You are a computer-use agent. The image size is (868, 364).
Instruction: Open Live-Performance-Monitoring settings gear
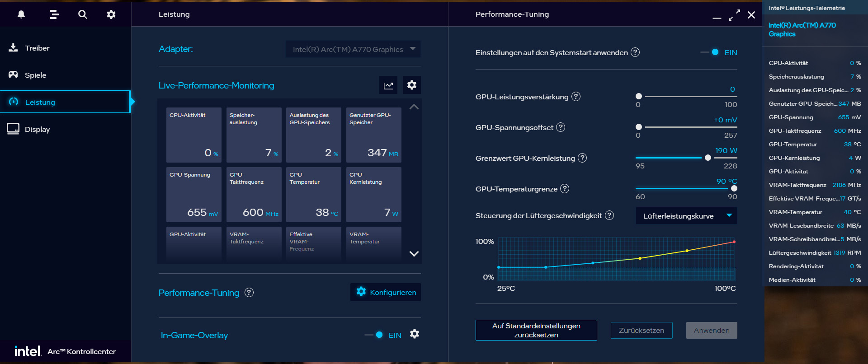412,85
